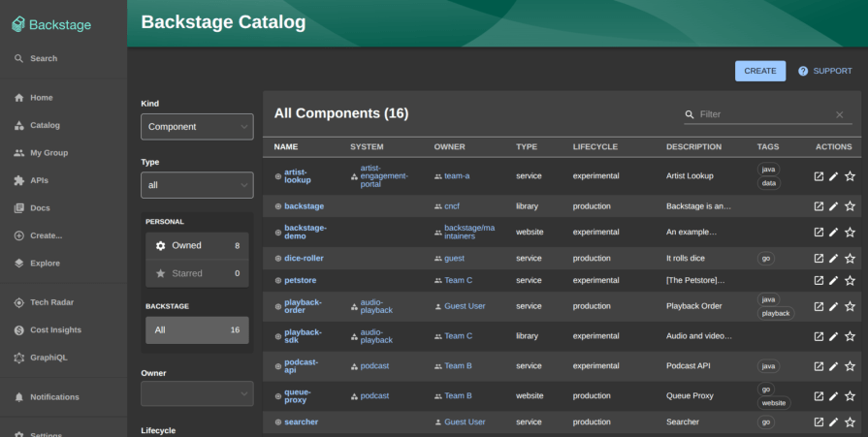Sort by LIFECYCLE column header
Viewport: 868px width, 437px height.
click(595, 146)
